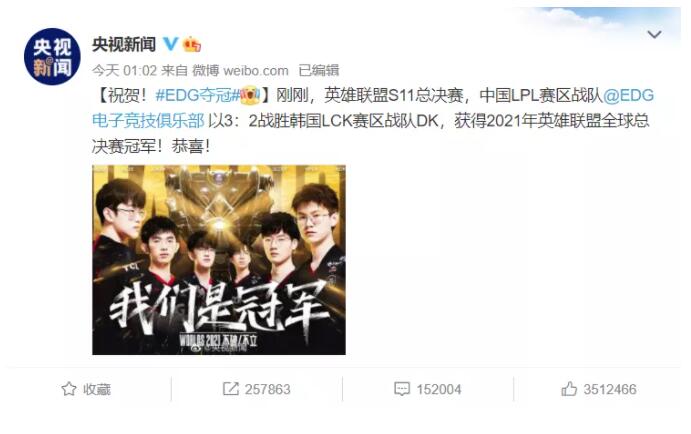Click the 微博 weibo.com source link
The height and width of the screenshot is (434, 691).
point(240,70)
